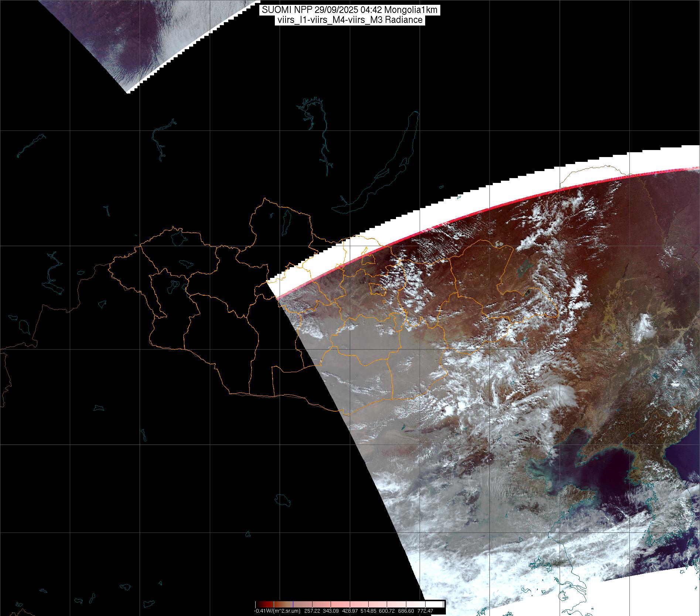The height and width of the screenshot is (616, 700).
Task: Click the radiance color scale bar
Action: point(350,604)
